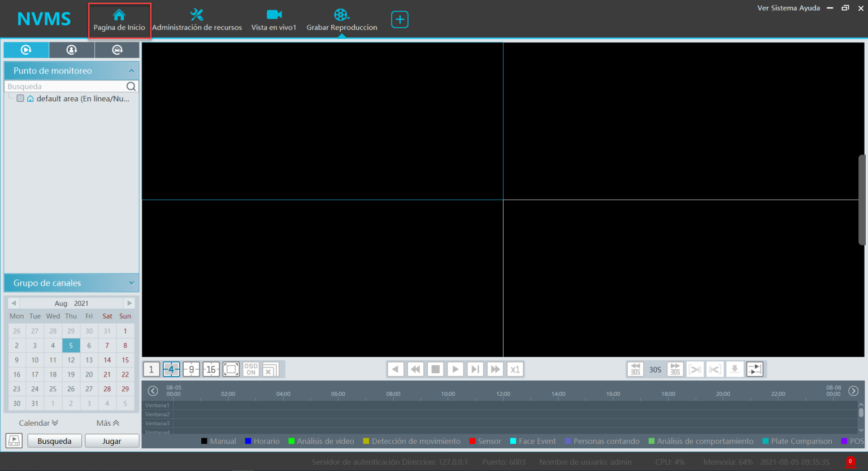Click the Busqueda button below calendar
The height and width of the screenshot is (471, 868).
pyautogui.click(x=54, y=441)
